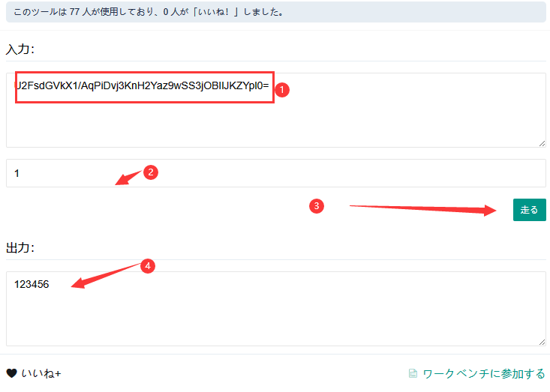Open the ワークベンチに参加する link
This screenshot has width=550, height=392.
(484, 374)
